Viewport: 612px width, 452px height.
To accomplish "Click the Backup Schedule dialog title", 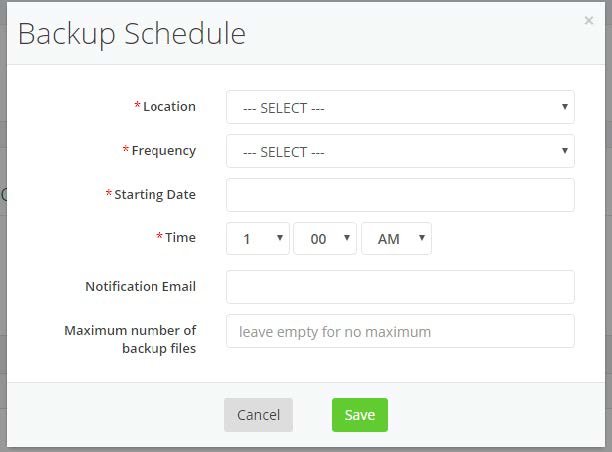I will [x=132, y=33].
